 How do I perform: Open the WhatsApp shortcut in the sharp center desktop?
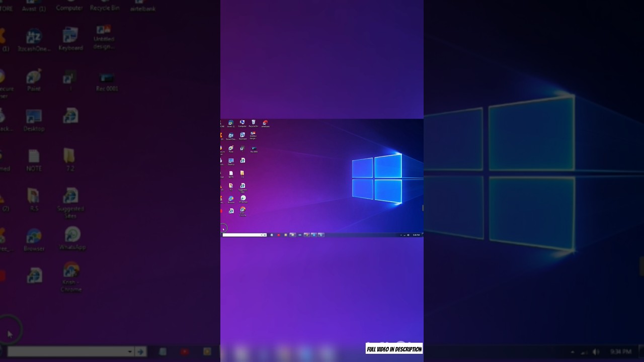point(243,199)
